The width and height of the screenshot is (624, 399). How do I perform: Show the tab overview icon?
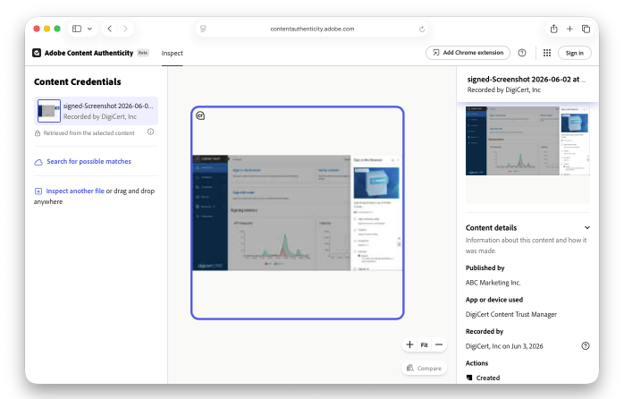[586, 29]
